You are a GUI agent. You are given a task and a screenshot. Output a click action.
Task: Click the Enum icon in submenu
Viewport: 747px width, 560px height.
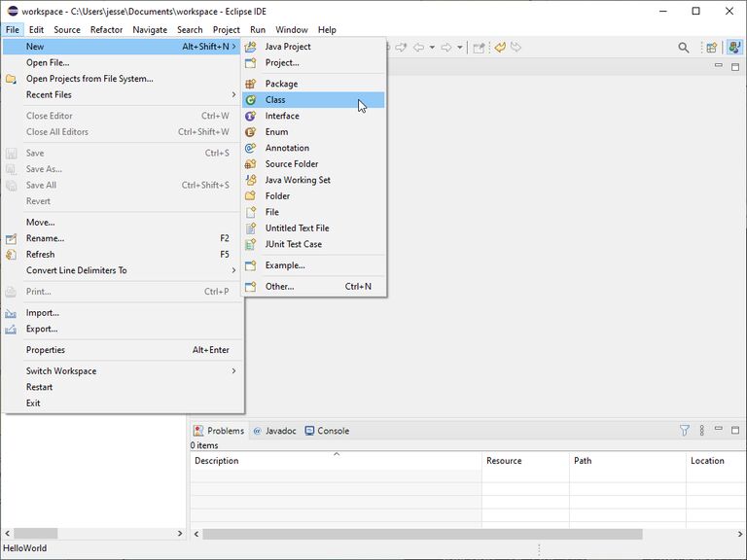tap(251, 132)
